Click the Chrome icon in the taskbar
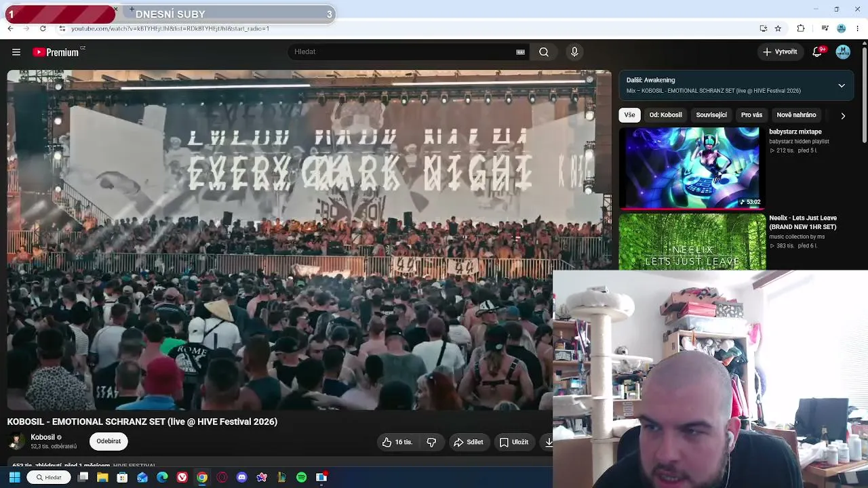 (202, 477)
